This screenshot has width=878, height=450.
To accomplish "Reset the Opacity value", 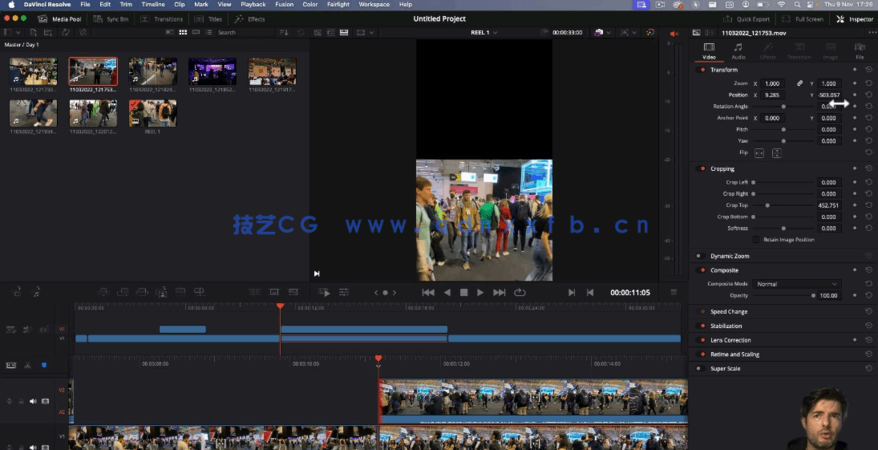I will (x=868, y=296).
